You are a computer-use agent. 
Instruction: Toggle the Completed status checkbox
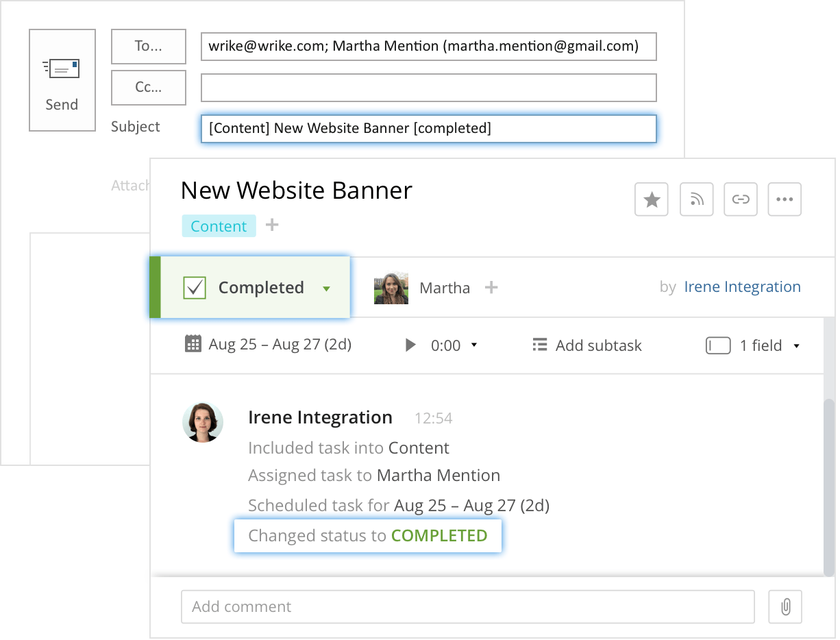tap(195, 288)
